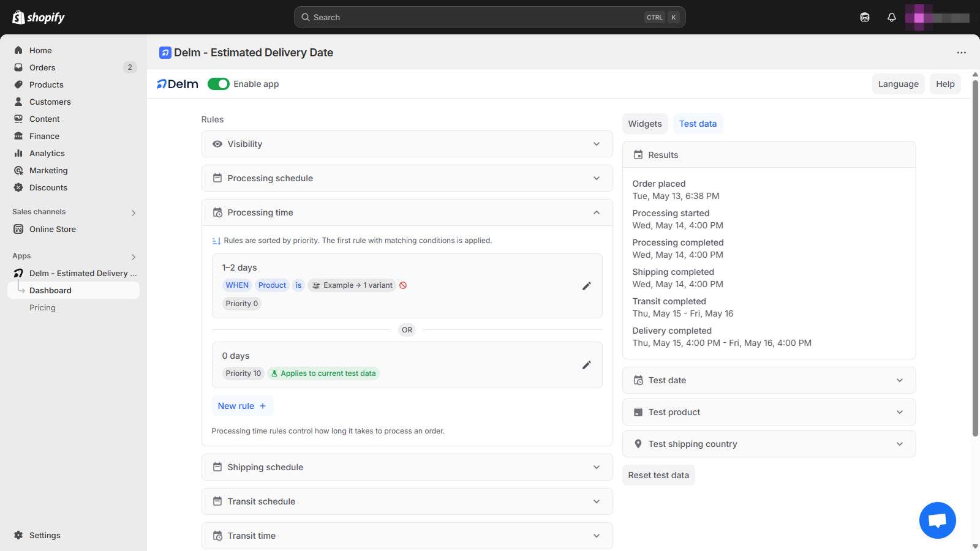
Task: Click the 'Thu, May 15 - Fri, May 16' transit result
Action: click(683, 313)
